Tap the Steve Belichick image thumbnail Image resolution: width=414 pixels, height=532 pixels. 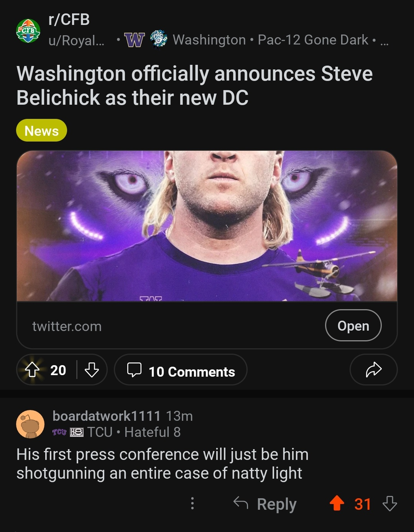[x=207, y=226]
